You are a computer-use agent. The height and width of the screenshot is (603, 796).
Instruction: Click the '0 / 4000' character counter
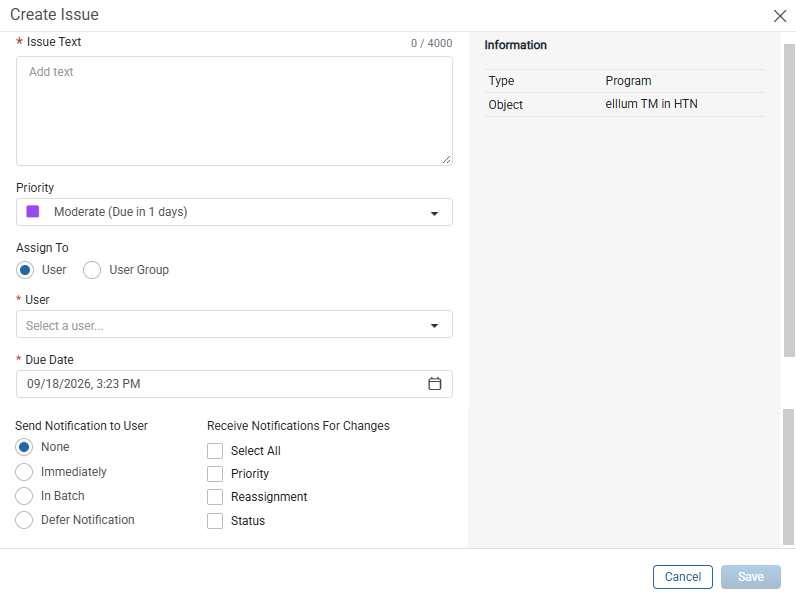coord(432,44)
